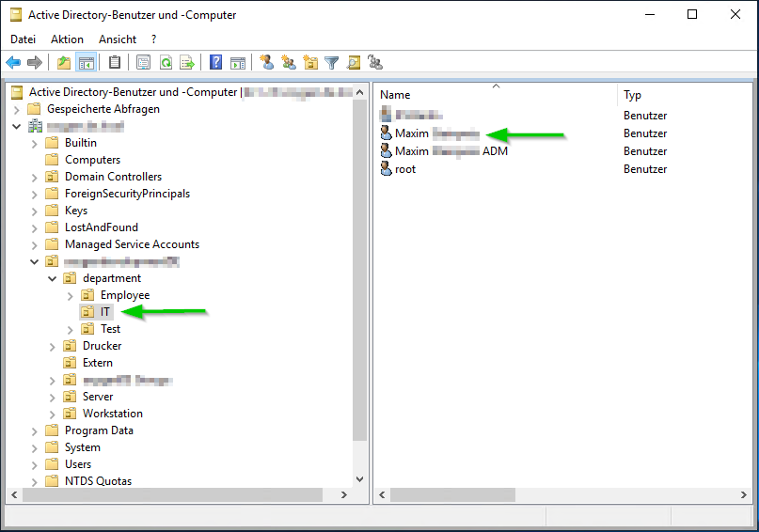
Task: Expand the Builtin container
Action: click(x=35, y=144)
